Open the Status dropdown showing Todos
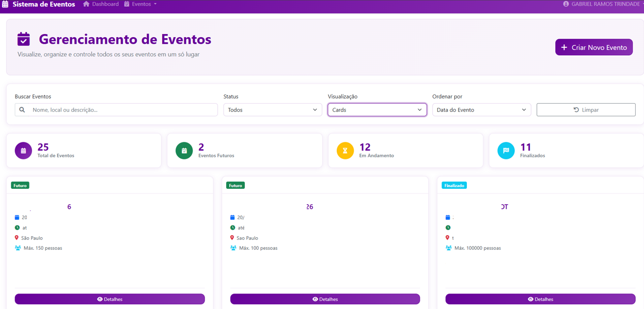644x309 pixels. coord(272,109)
